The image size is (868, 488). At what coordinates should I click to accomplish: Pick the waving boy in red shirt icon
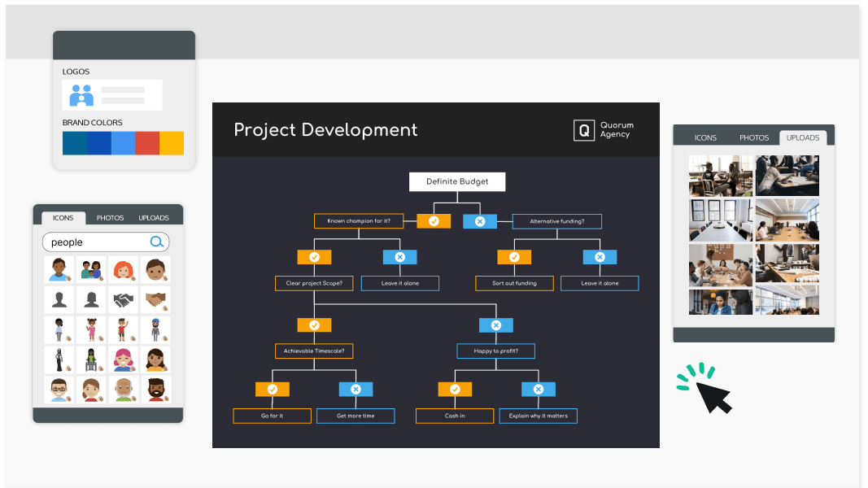click(x=124, y=329)
